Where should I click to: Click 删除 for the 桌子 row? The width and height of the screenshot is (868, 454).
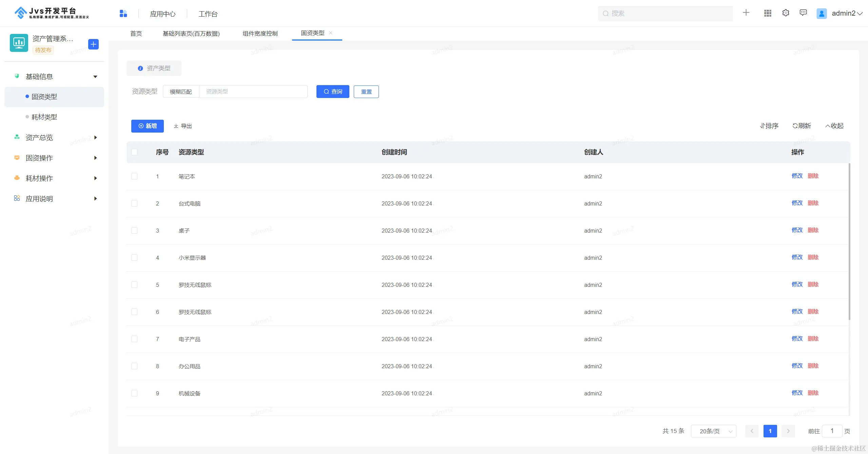tap(813, 230)
